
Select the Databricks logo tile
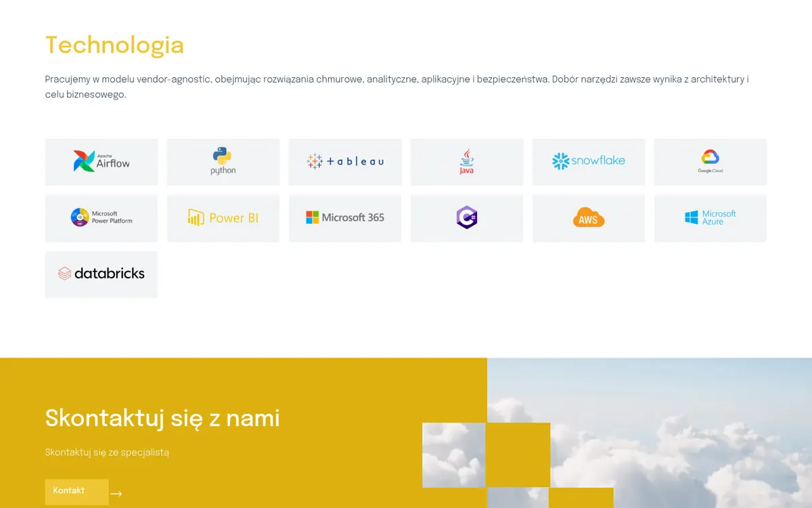101,274
